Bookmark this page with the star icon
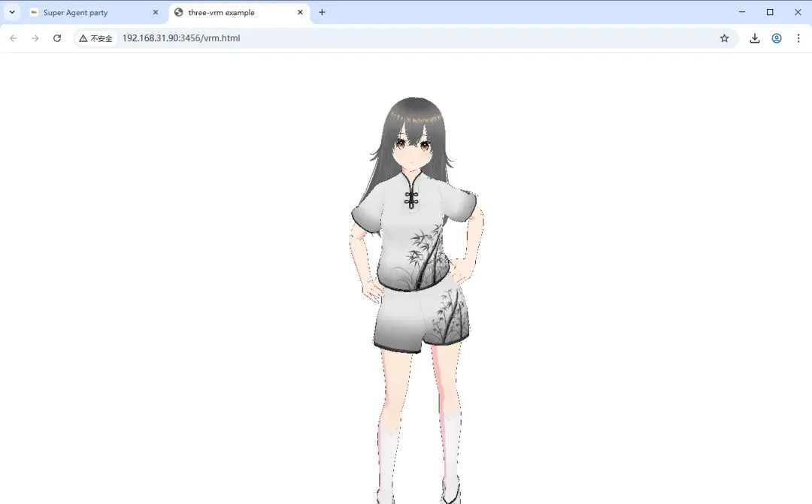This screenshot has width=812, height=504. point(724,38)
